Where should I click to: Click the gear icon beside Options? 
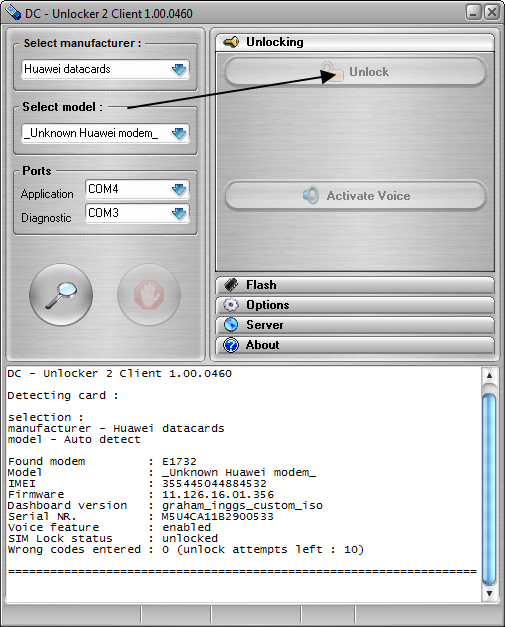coord(231,305)
